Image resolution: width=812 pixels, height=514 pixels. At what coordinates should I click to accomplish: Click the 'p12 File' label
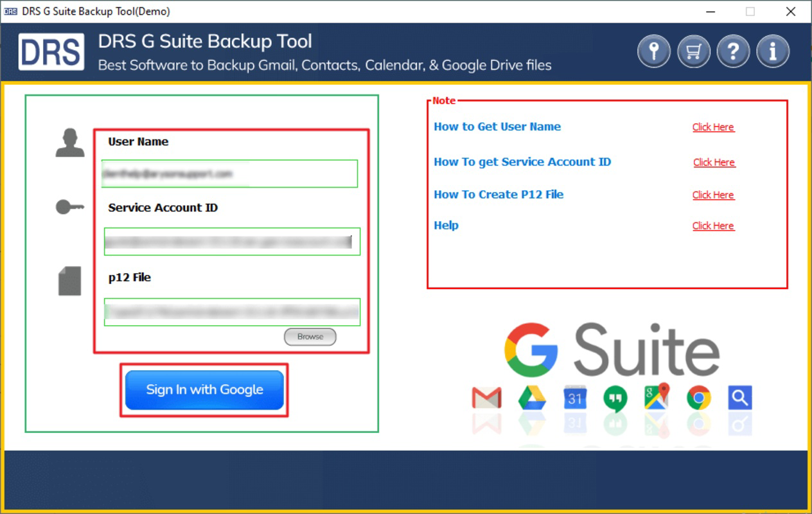(130, 278)
